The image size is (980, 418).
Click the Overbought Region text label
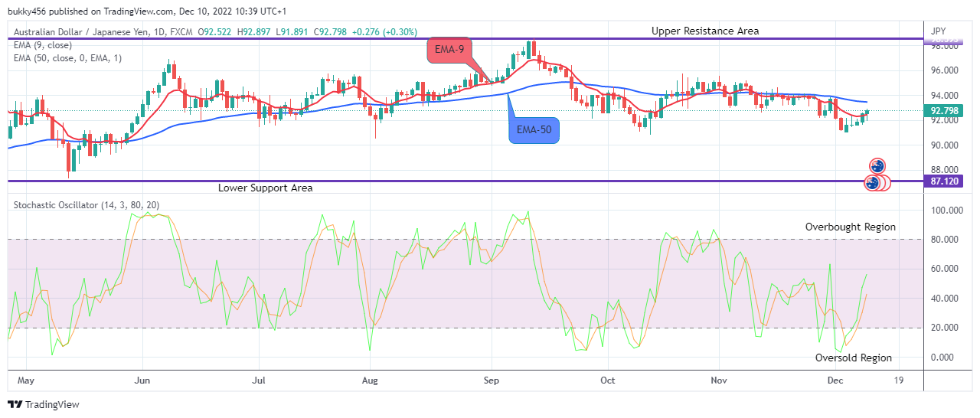[850, 227]
